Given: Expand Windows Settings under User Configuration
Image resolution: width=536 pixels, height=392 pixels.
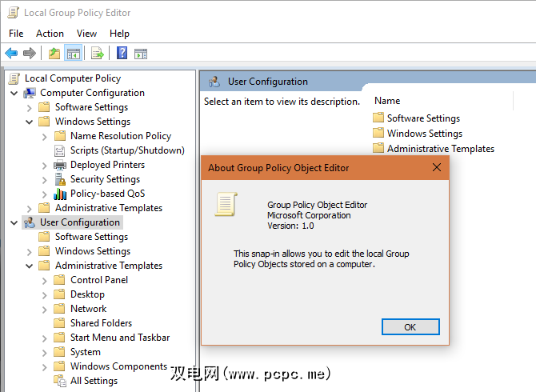Looking at the screenshot, I should tap(30, 251).
